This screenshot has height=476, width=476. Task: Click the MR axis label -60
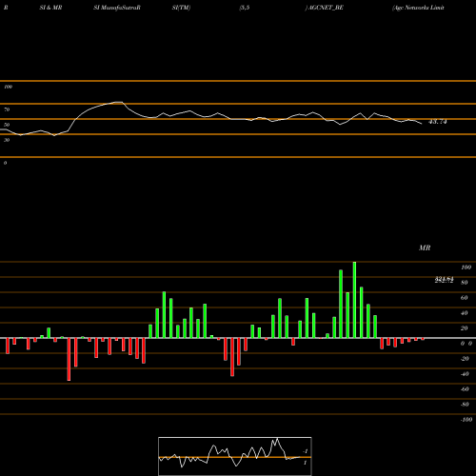pos(465,389)
